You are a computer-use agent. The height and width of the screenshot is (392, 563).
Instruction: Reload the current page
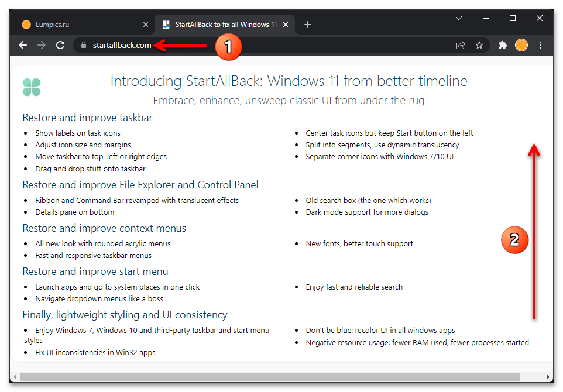point(60,45)
